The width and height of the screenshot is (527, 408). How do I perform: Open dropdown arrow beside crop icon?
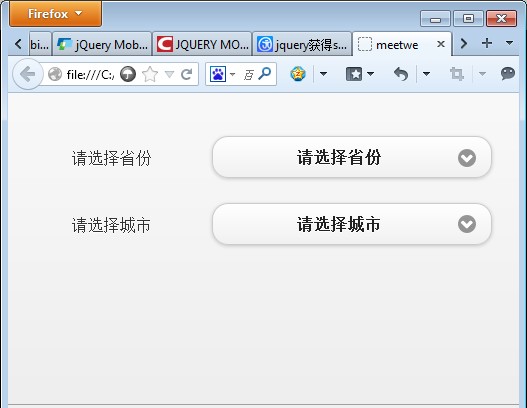pos(482,74)
